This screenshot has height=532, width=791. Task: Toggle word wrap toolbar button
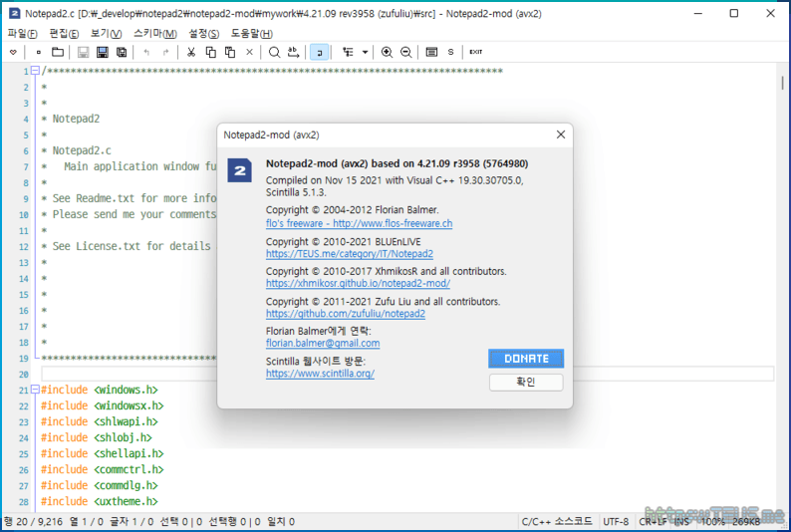pos(320,52)
